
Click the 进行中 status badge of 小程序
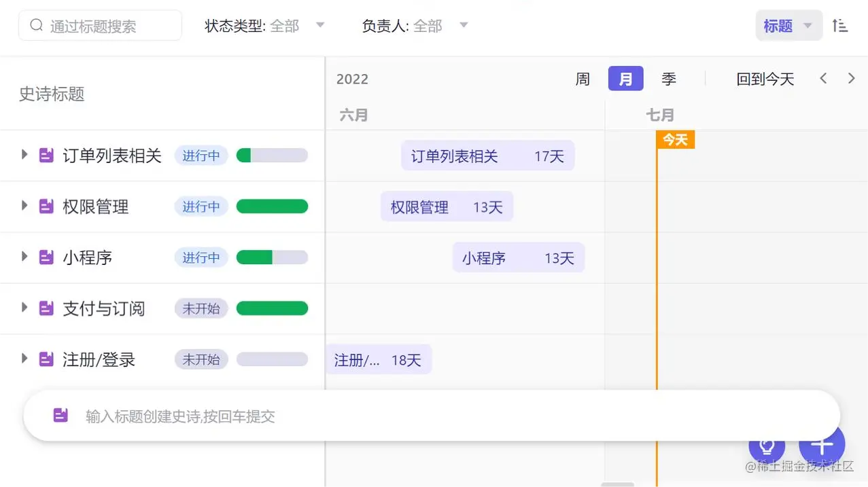point(201,257)
